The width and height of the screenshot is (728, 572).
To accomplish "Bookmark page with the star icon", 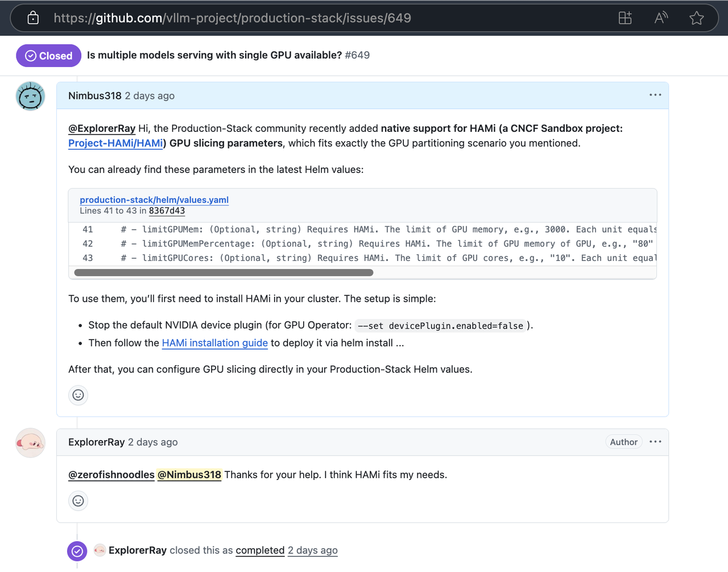I will [x=697, y=18].
